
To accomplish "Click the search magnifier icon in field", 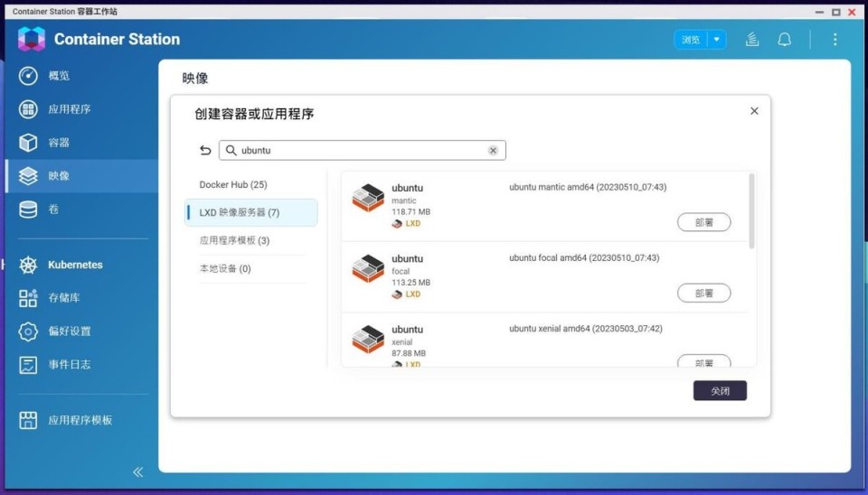I will tap(231, 151).
